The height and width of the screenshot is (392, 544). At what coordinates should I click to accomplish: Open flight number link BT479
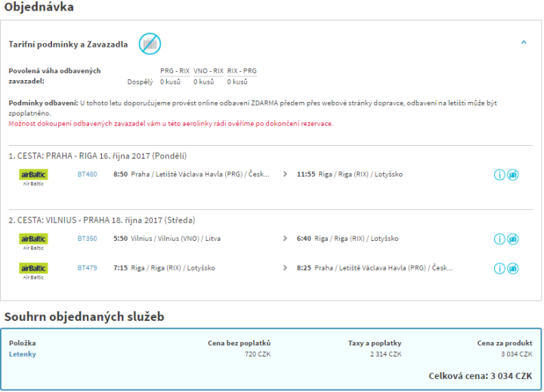point(87,267)
